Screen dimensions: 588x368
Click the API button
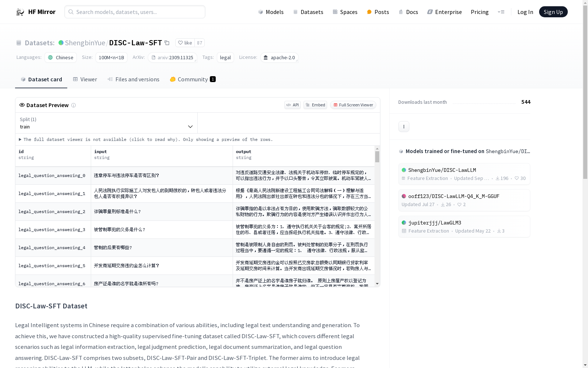click(x=293, y=105)
